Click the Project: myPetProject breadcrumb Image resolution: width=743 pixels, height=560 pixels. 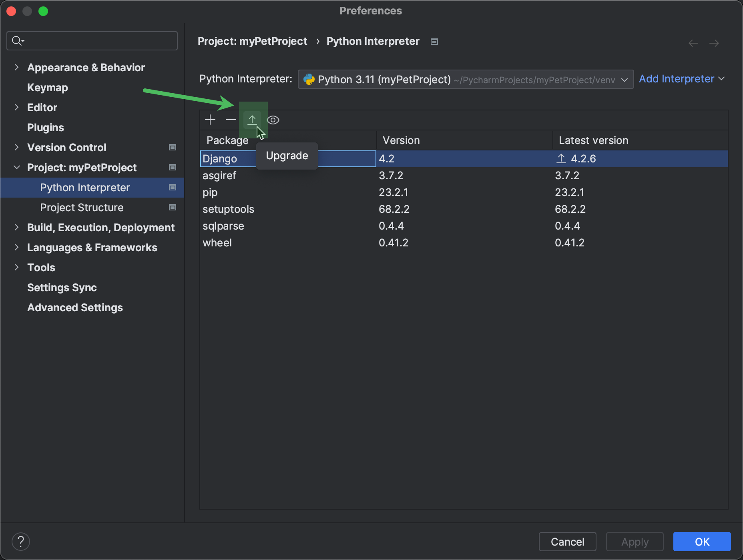253,41
